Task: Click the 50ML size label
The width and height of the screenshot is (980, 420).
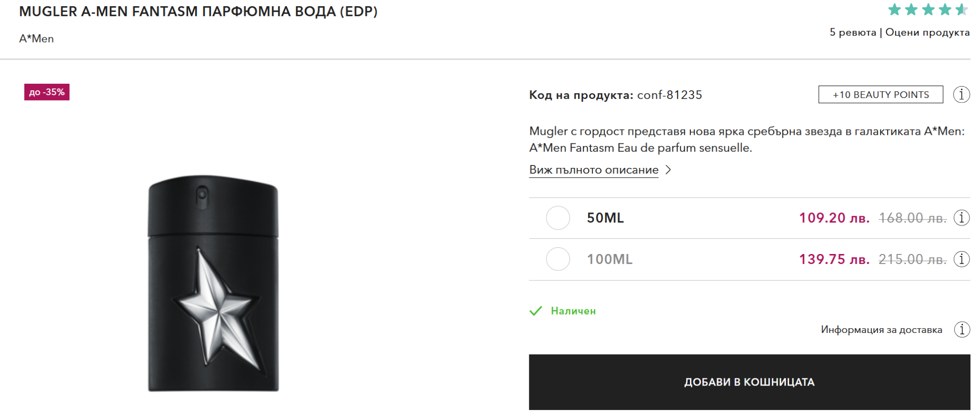Action: click(x=605, y=218)
